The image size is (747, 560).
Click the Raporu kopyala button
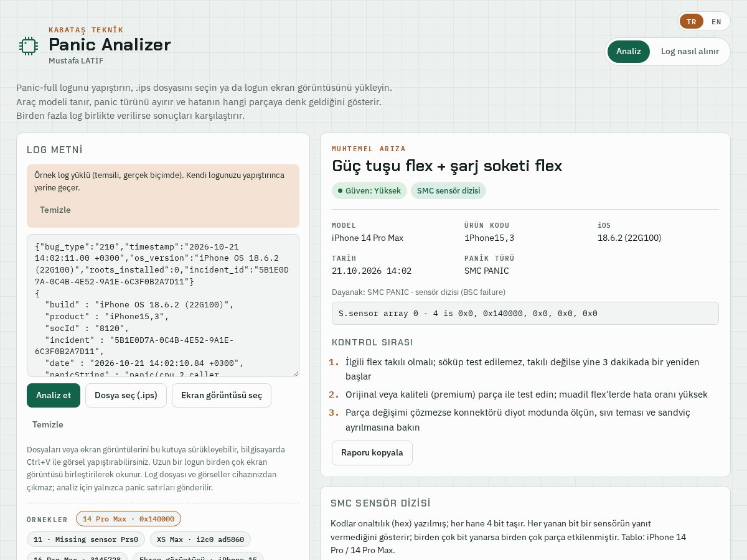click(x=372, y=452)
